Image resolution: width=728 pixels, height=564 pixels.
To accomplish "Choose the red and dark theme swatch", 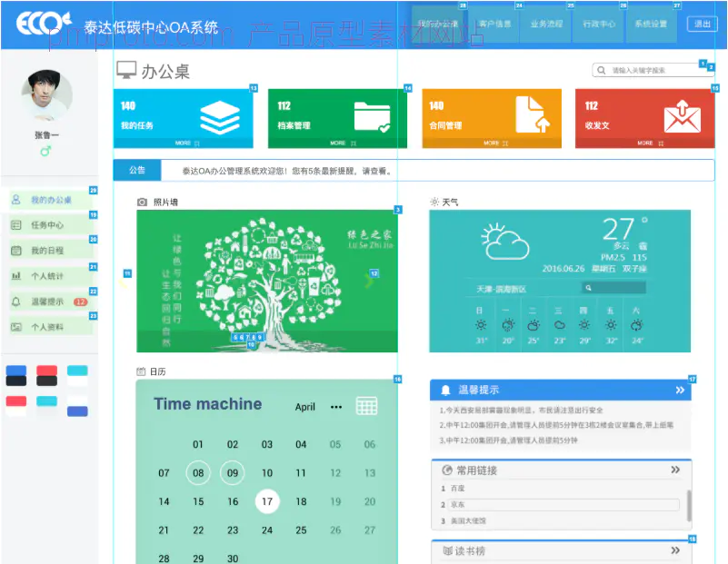I will tap(46, 376).
